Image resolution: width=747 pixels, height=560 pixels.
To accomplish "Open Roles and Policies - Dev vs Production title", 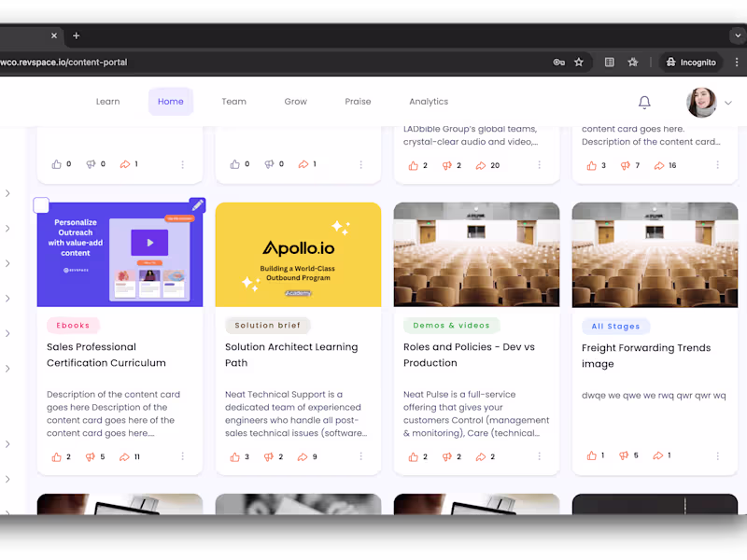I will click(469, 356).
